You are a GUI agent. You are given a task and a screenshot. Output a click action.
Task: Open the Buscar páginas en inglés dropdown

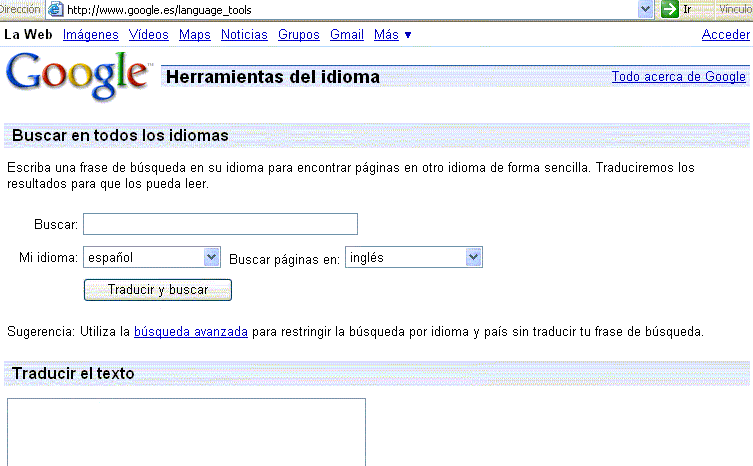click(414, 257)
